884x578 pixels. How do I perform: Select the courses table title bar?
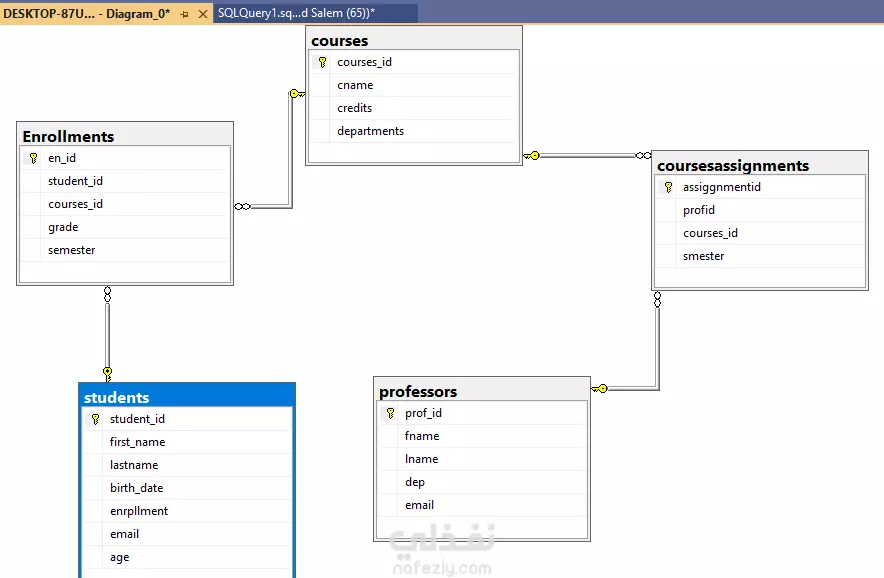(414, 41)
